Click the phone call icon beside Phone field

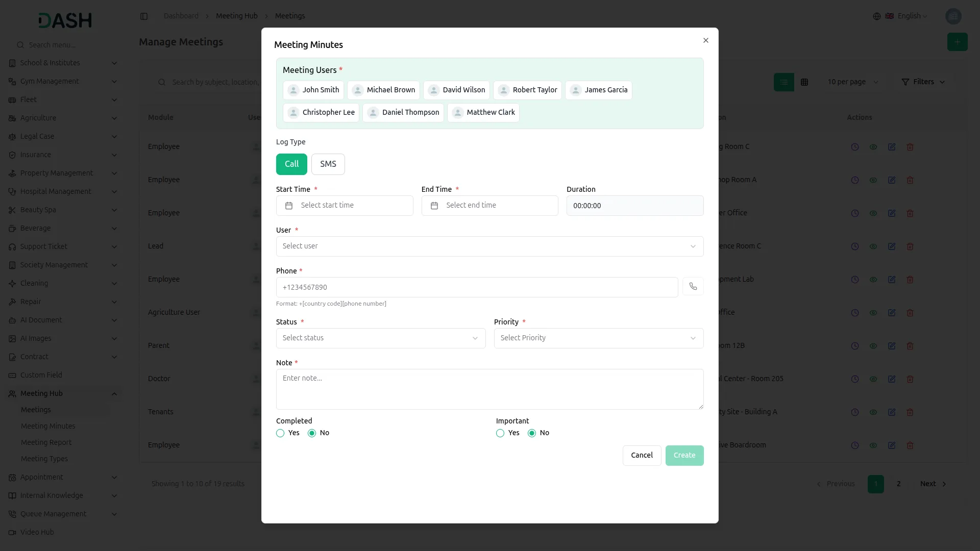[x=693, y=287]
